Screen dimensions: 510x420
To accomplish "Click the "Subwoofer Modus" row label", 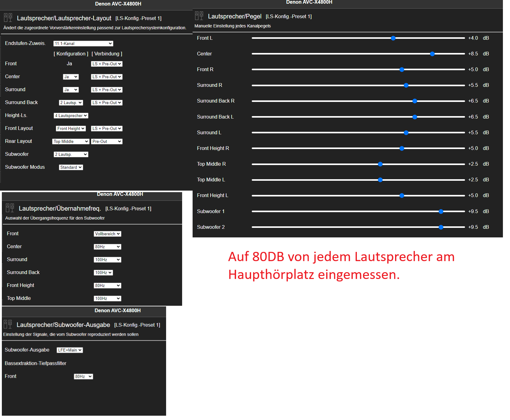I will [x=25, y=167].
